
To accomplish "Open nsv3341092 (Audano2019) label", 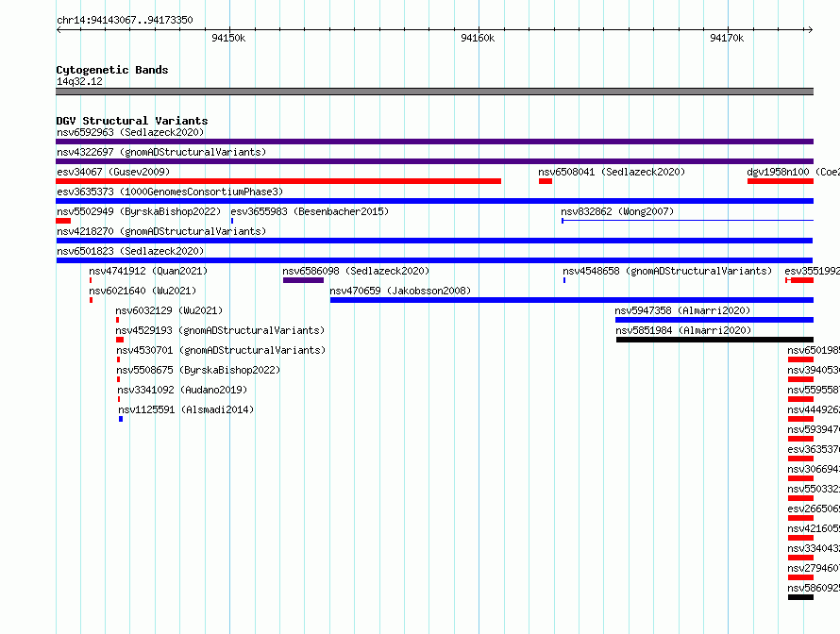I will 182,390.
